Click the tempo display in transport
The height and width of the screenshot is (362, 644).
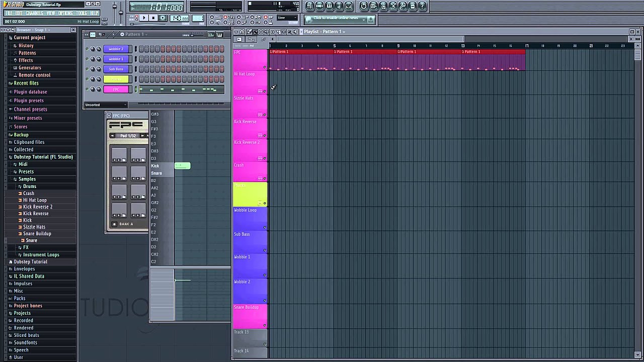point(179,18)
